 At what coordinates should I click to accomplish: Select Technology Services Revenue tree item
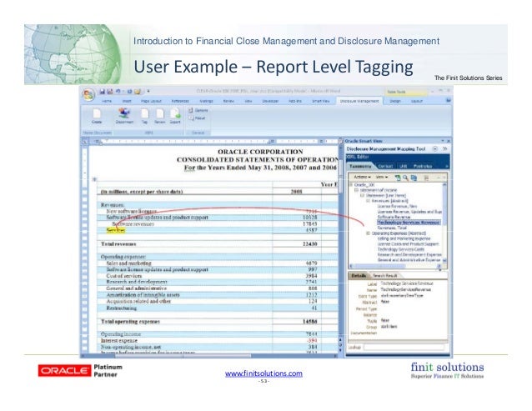coord(409,223)
